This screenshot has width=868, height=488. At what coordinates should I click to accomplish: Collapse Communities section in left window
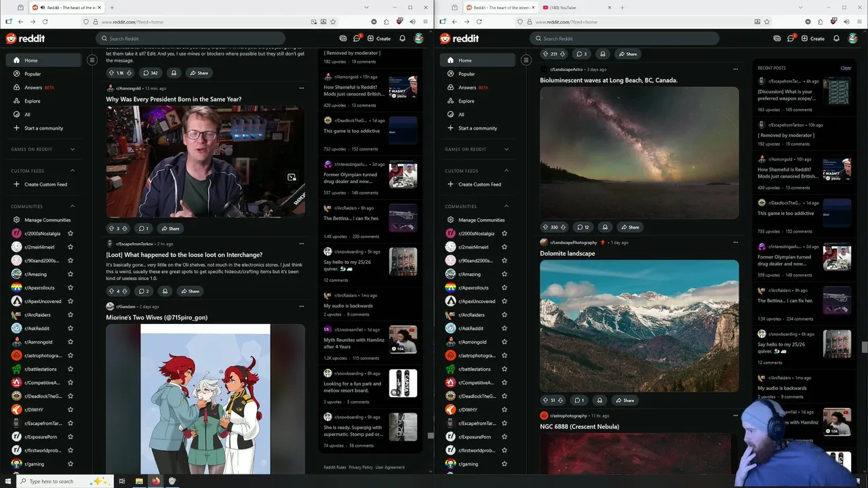pyautogui.click(x=73, y=207)
